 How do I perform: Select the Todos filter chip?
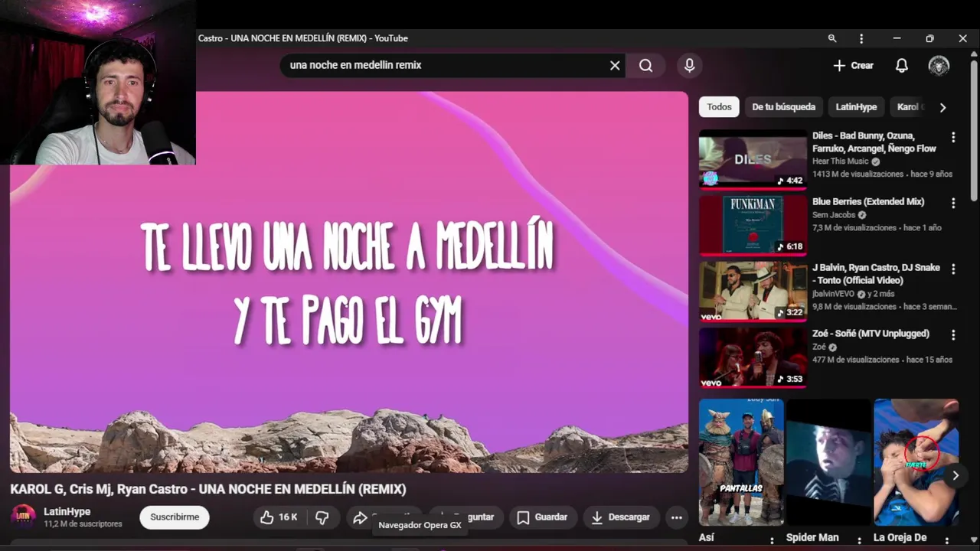coord(719,107)
